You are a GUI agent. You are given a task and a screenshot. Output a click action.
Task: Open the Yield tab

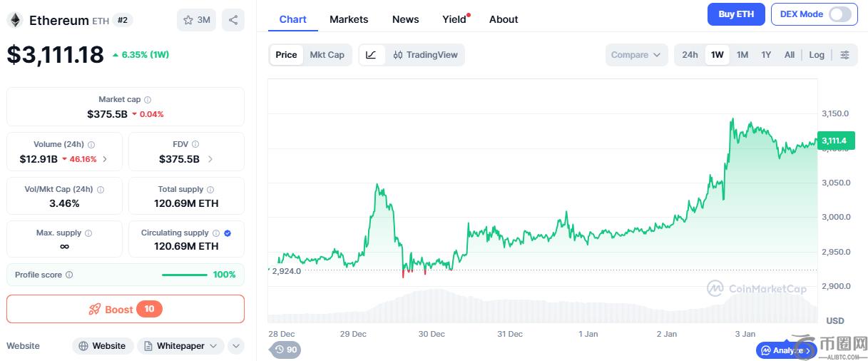(454, 19)
